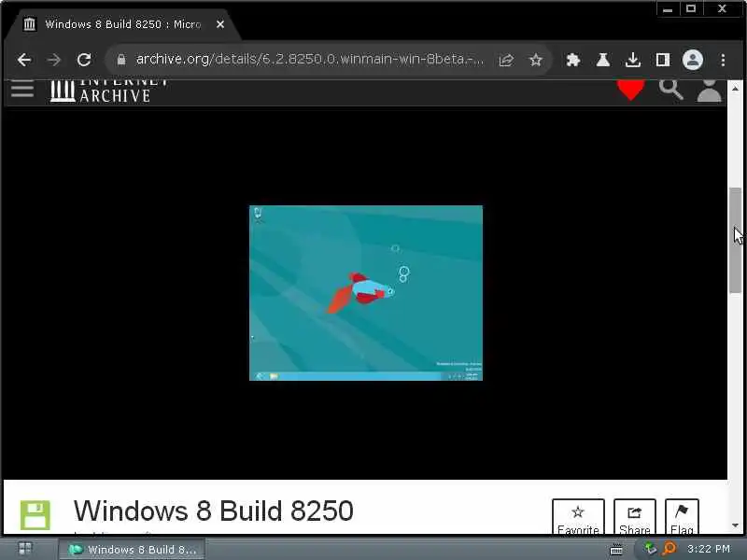Image resolution: width=747 pixels, height=560 pixels.
Task: Go back to the previous page
Action: pyautogui.click(x=24, y=60)
